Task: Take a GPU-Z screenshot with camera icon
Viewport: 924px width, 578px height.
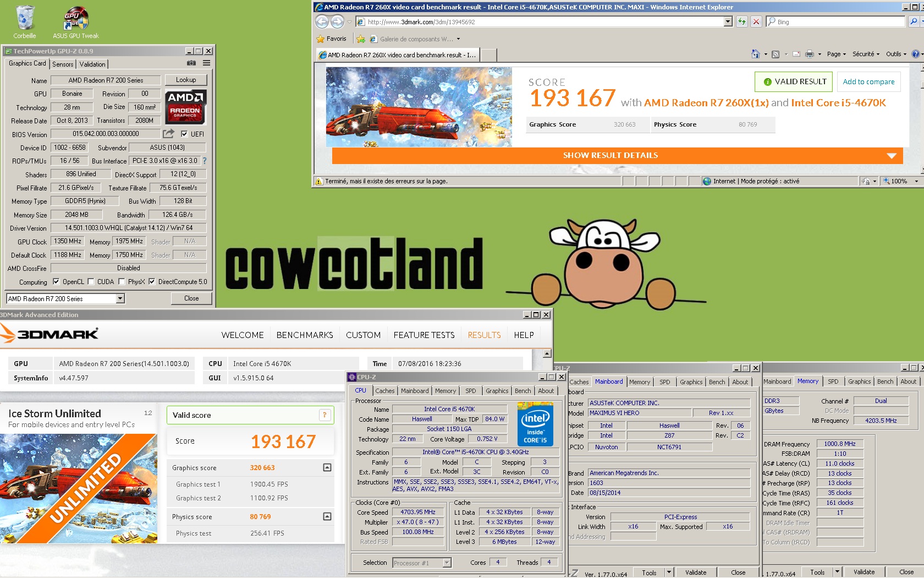Action: (x=191, y=63)
